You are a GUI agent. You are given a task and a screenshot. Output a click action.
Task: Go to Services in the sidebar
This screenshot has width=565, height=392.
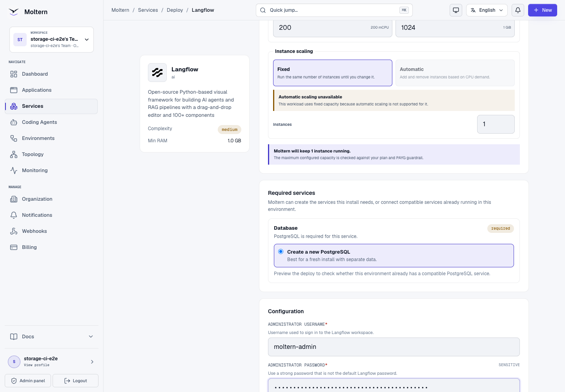pyautogui.click(x=51, y=106)
